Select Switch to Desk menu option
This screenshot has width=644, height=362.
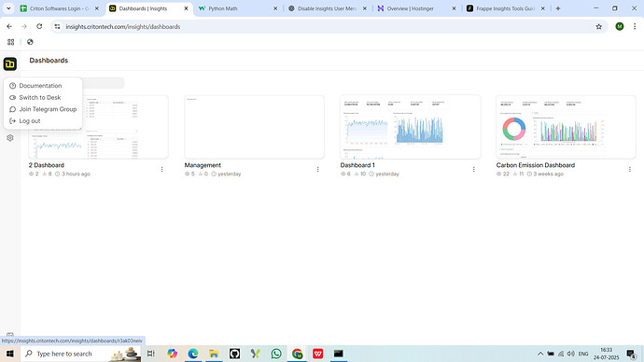point(40,98)
